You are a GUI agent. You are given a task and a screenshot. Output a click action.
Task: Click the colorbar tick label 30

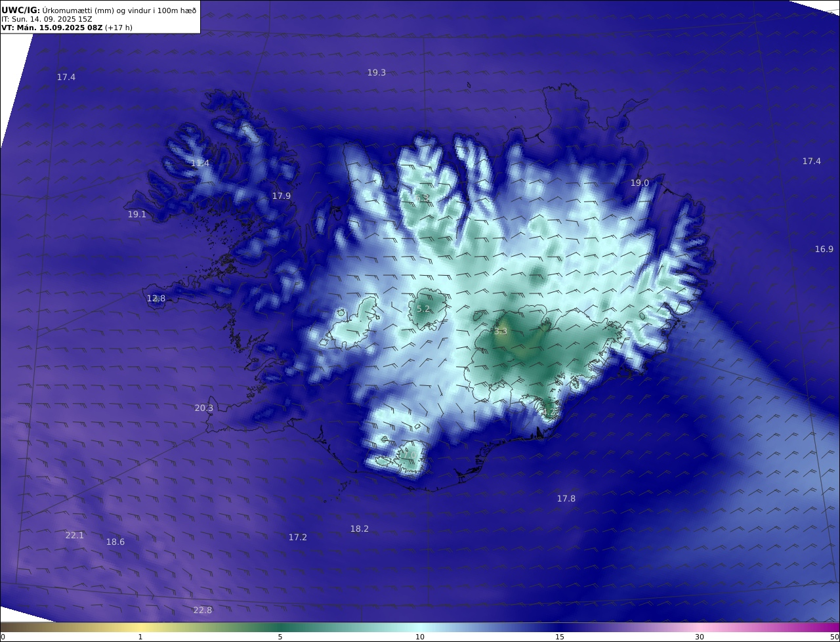pos(700,637)
